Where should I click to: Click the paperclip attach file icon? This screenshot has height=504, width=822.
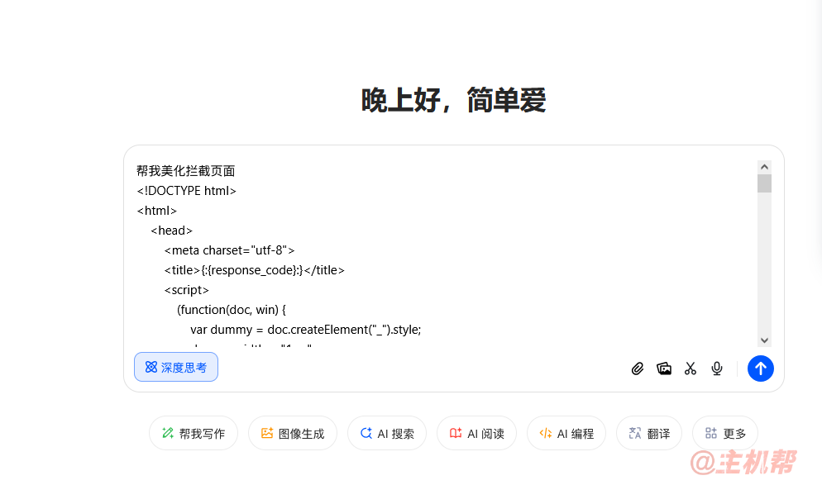click(637, 368)
